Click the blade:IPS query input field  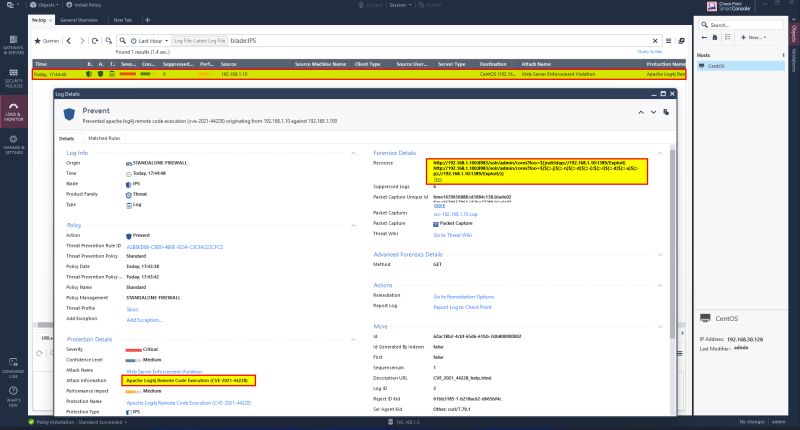(x=439, y=41)
